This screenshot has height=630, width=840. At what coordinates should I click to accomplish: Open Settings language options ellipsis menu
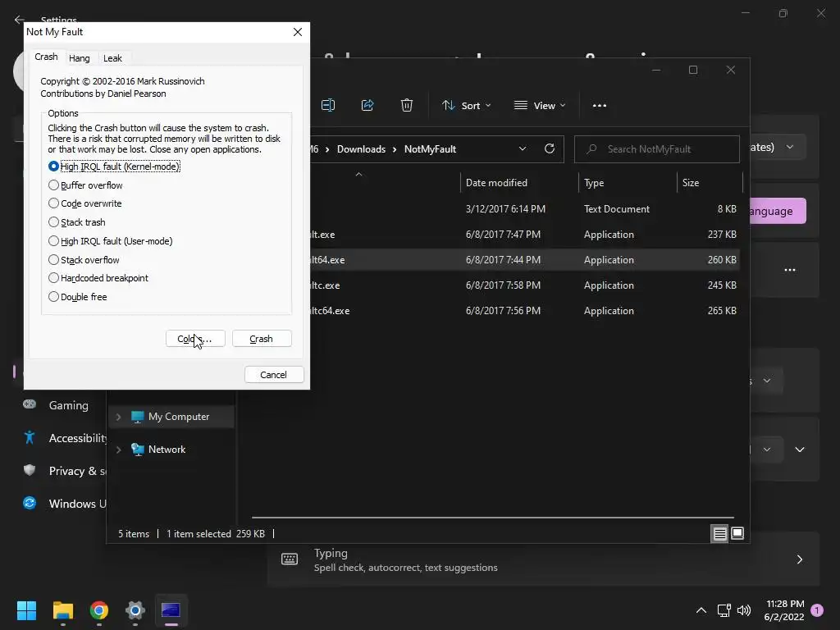(x=790, y=270)
